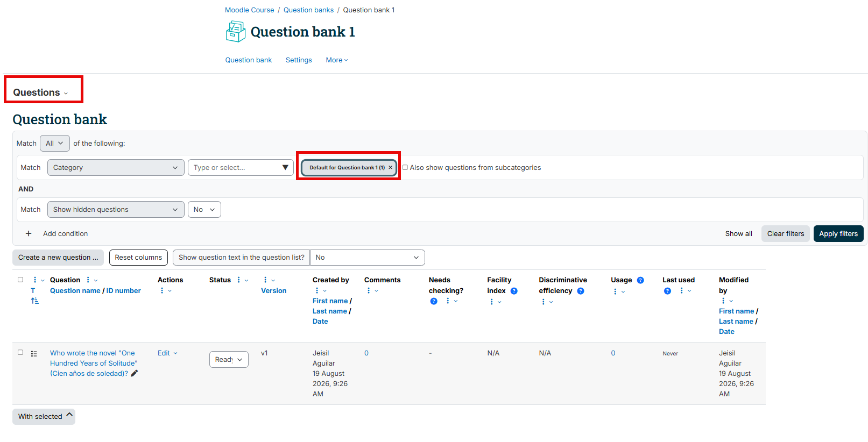Viewport: 868px width, 442px height.
Task: Open the Actions column three-dot menu
Action: pyautogui.click(x=162, y=290)
